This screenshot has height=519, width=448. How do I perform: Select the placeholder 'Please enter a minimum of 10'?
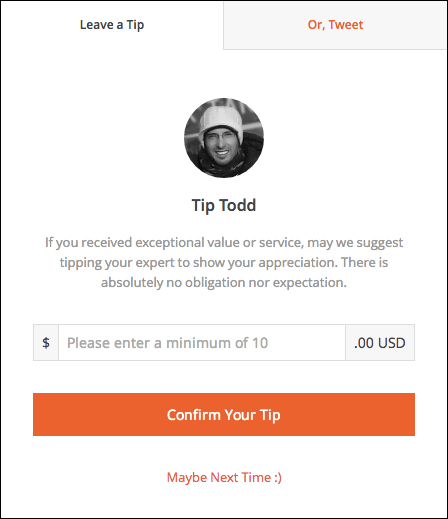tap(167, 343)
